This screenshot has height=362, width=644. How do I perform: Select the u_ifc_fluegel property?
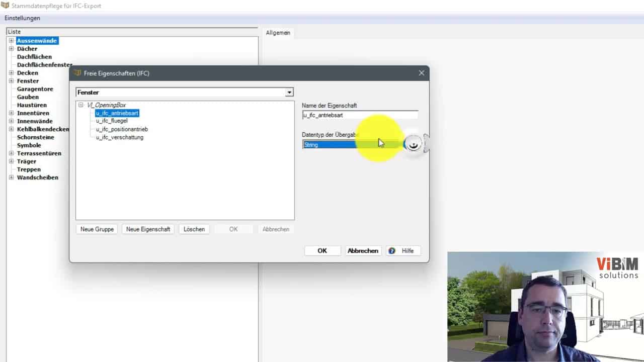pos(112,121)
